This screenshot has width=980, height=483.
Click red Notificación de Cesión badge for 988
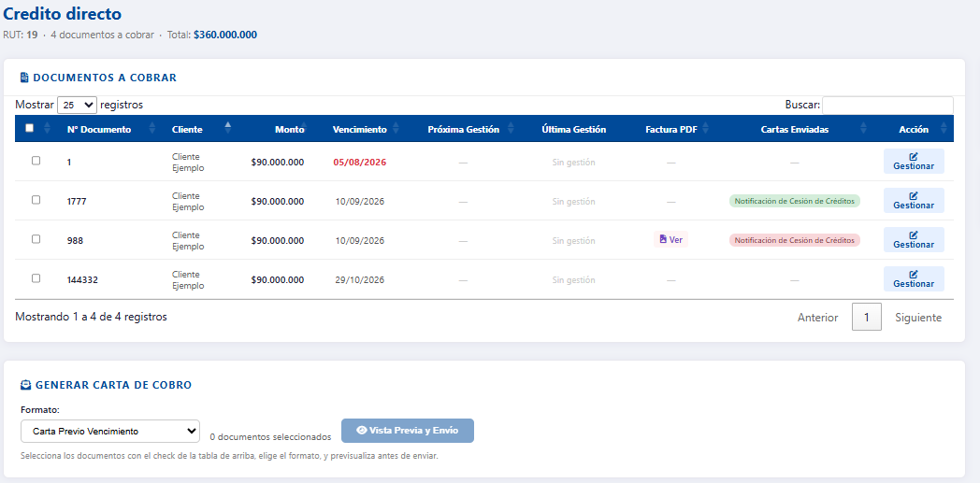794,240
